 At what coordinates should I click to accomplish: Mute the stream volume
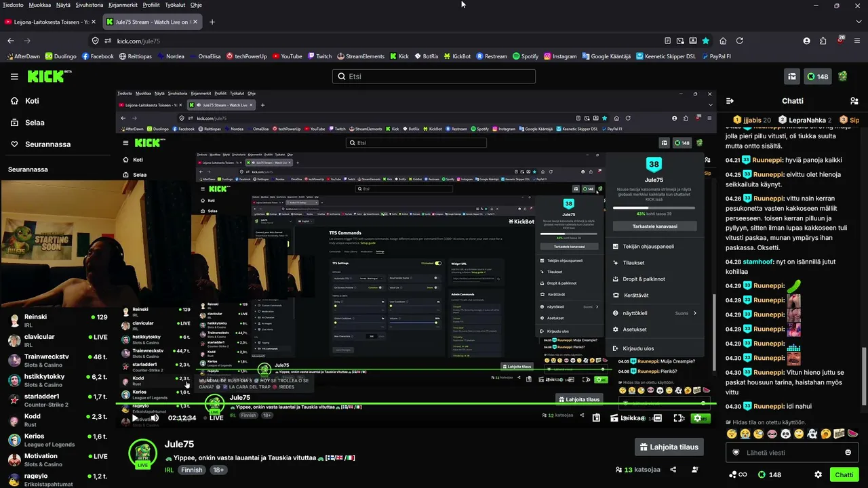155,418
